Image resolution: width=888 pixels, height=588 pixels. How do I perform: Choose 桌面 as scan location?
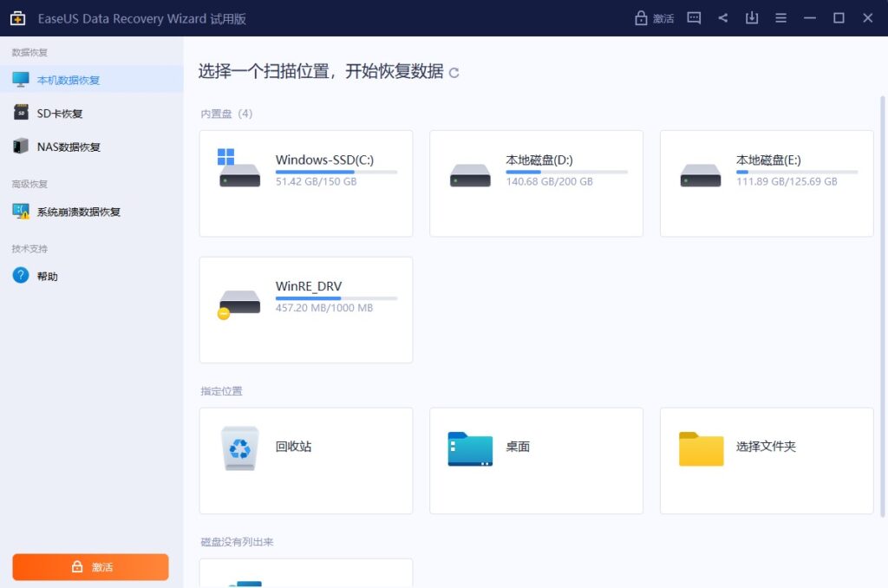[x=536, y=461]
